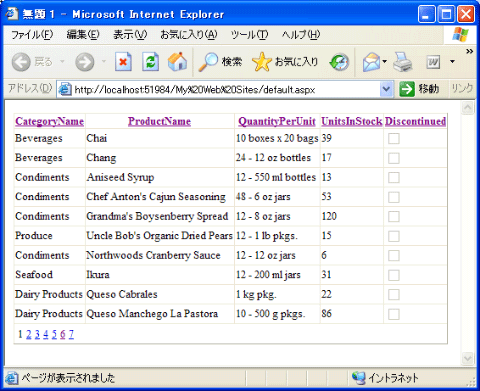Toggle Discontinued checkbox for Chang
This screenshot has height=391, width=480.
click(x=394, y=158)
